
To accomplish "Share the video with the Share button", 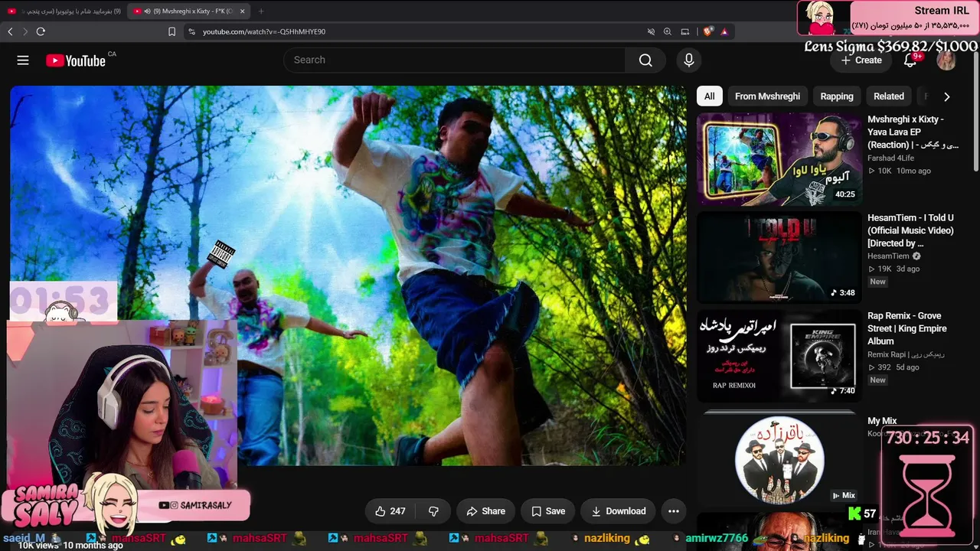I will [x=486, y=511].
